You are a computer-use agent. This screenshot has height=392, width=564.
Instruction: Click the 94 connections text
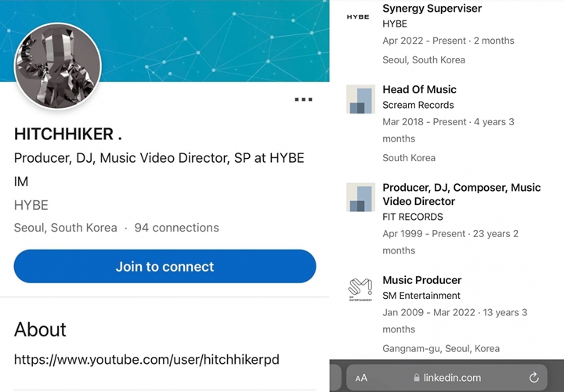point(176,228)
